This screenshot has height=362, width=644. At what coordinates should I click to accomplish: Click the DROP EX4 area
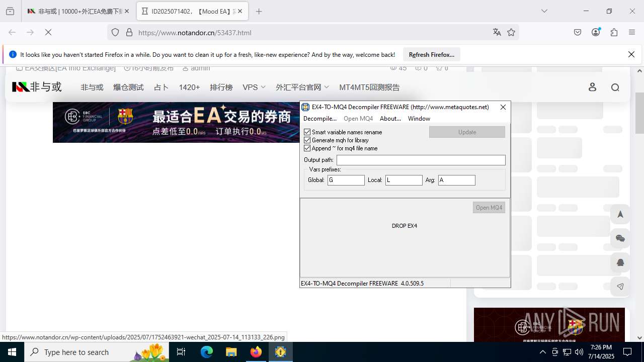click(405, 226)
